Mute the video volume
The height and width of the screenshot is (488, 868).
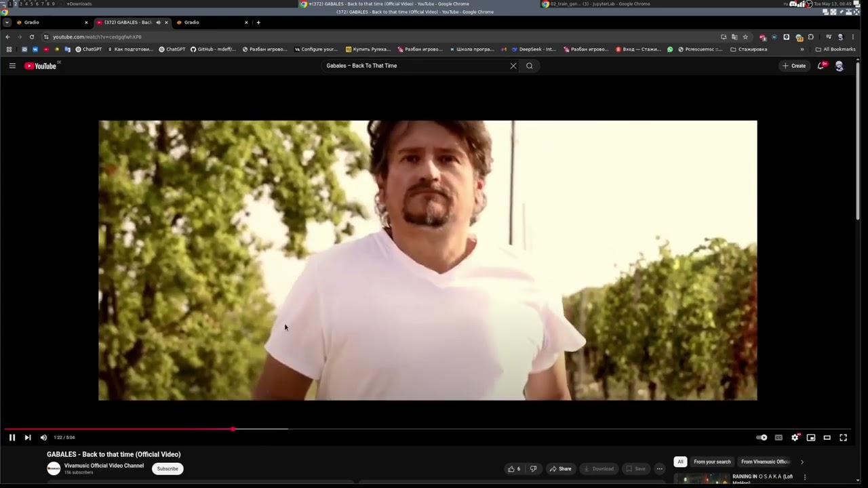43,437
